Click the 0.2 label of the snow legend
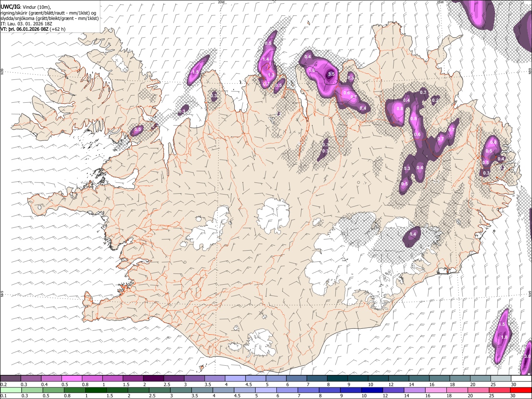Screen dimensions: 532x399 3,384
